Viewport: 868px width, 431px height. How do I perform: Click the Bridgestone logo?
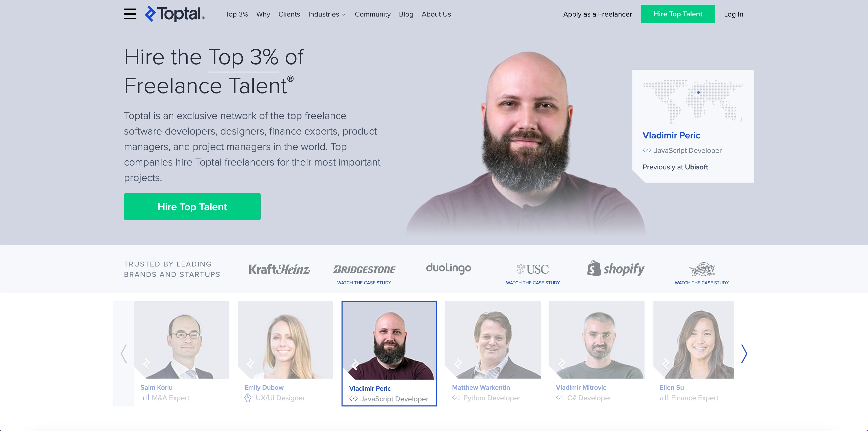click(364, 269)
